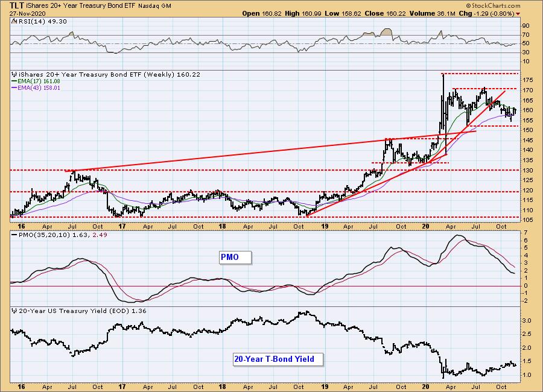
Task: Click the green EMA(17) legend line marker
Action: click(x=14, y=81)
